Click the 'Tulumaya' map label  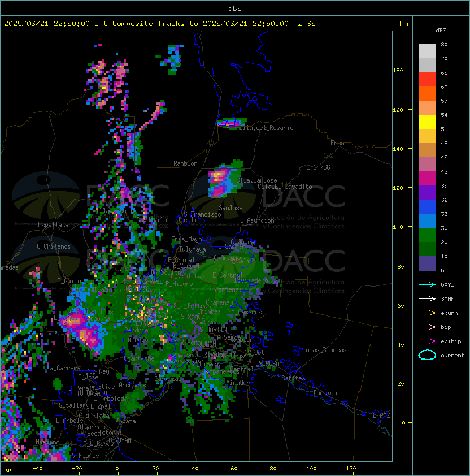193,249
